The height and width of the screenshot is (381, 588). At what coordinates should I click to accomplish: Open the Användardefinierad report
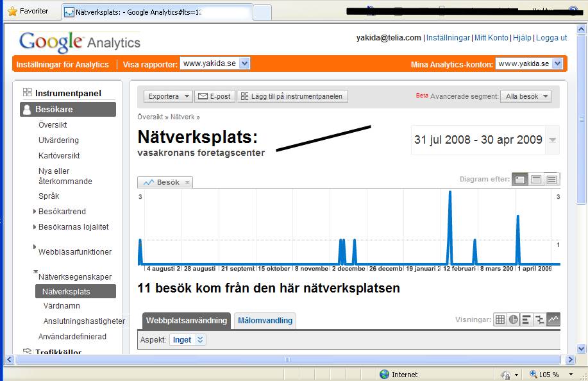72,337
